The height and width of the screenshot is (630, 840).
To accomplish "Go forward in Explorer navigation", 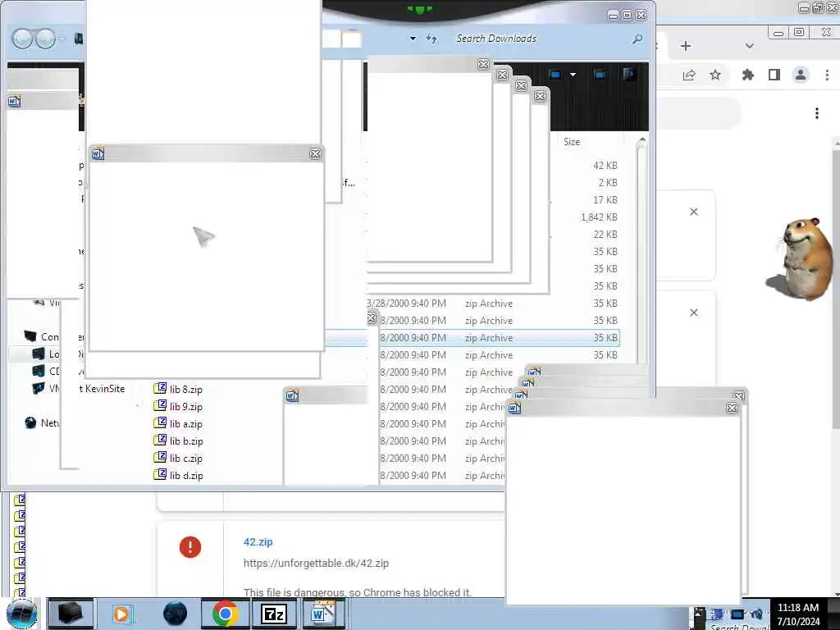I will (46, 39).
